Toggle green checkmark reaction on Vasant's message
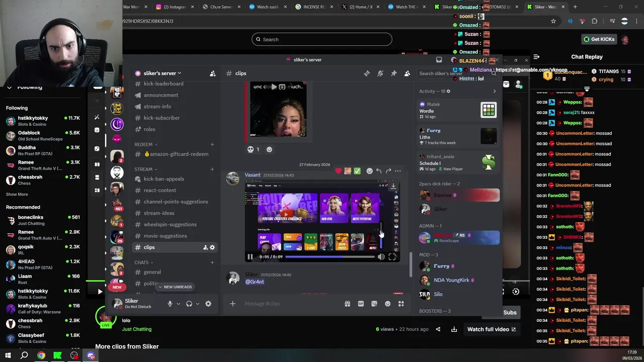Image resolution: width=644 pixels, height=362 pixels. [357, 171]
